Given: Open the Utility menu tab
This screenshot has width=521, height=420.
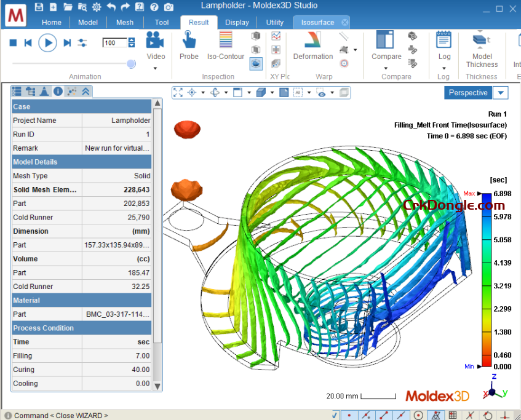Looking at the screenshot, I should pos(274,22).
